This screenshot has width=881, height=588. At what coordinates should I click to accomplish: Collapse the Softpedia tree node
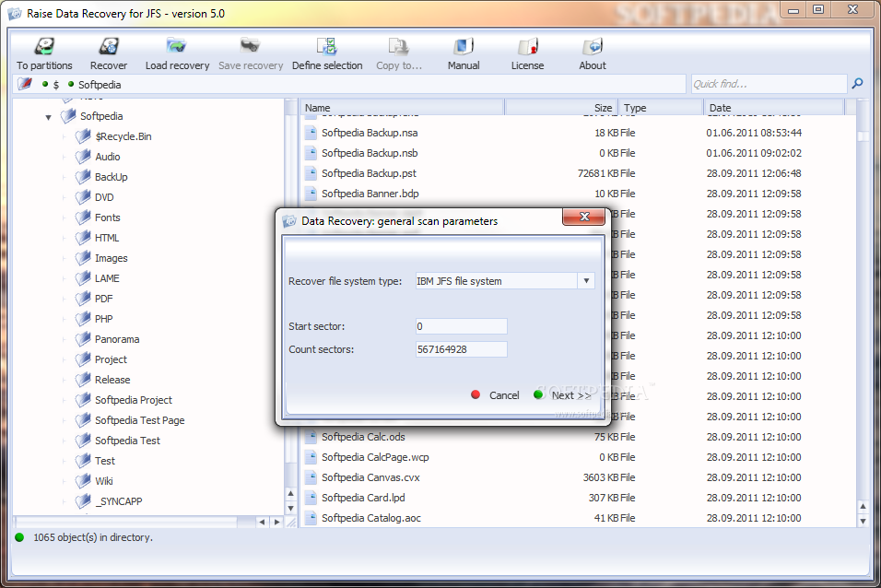[x=48, y=117]
